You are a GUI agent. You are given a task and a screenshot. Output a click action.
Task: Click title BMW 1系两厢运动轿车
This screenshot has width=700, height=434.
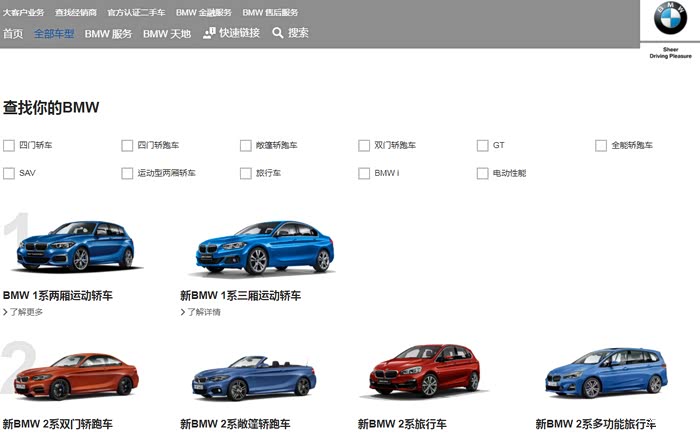click(58, 296)
